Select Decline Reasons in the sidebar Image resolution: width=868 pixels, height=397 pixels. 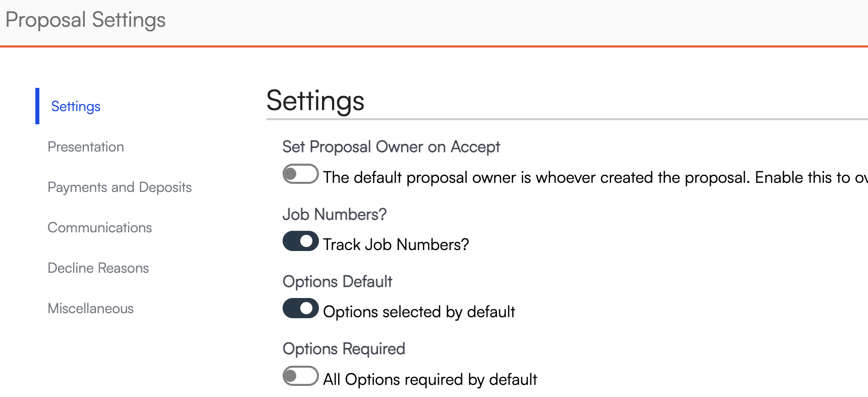pos(98,268)
